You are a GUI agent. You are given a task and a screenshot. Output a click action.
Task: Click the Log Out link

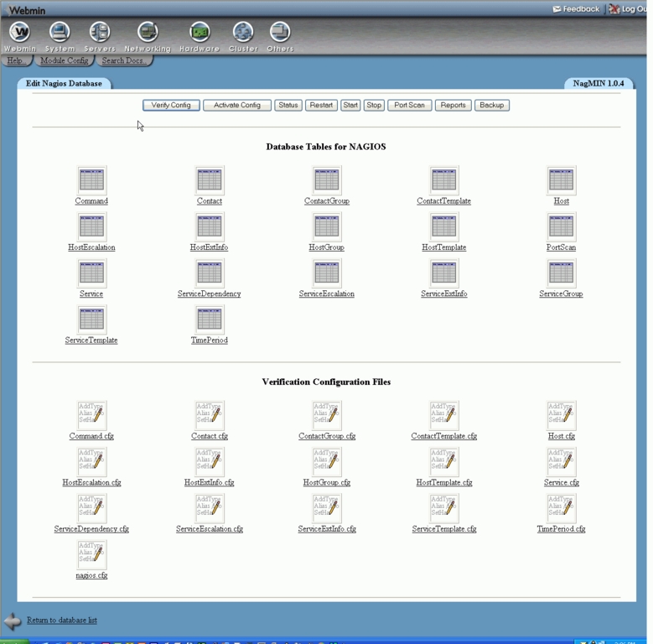pyautogui.click(x=633, y=9)
